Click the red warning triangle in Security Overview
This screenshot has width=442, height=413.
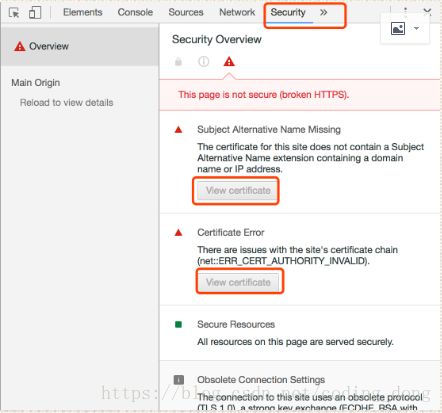click(229, 61)
